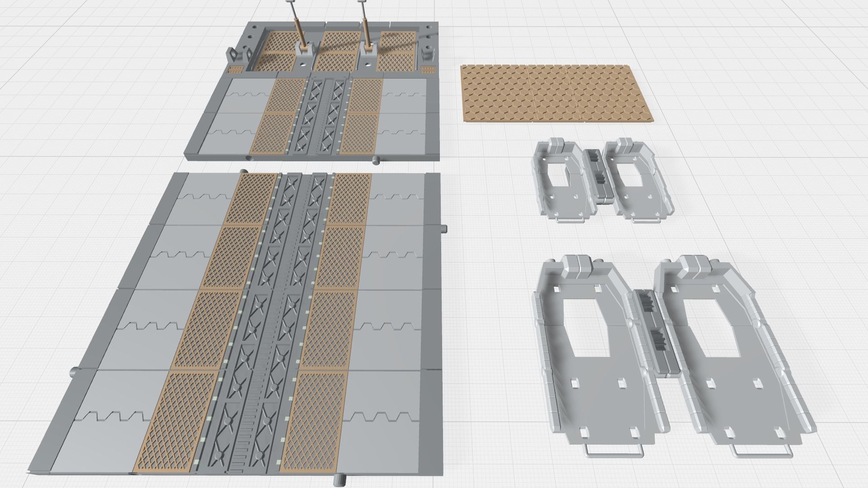Image resolution: width=868 pixels, height=488 pixels.
Task: Select the central truss rail of the smaller top platform
Action: point(322,115)
